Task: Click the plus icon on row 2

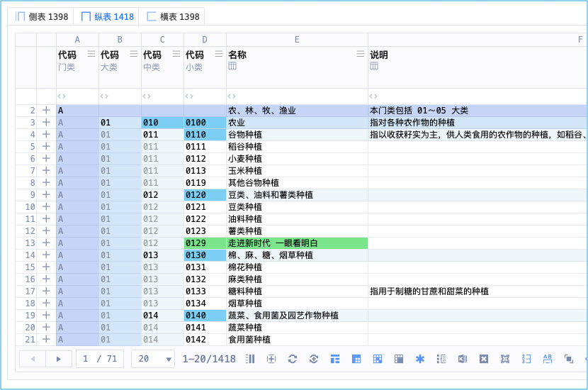Action: click(x=46, y=111)
